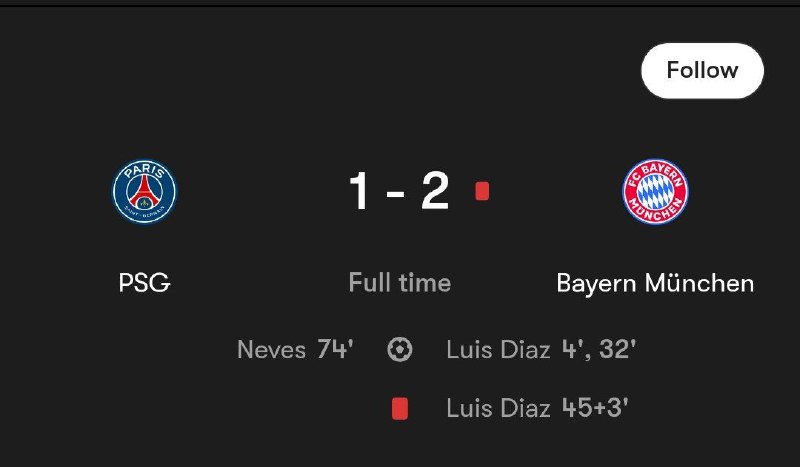Screen dimensions: 800x467
Task: Select Luis Diaz in the red card row
Action: point(498,408)
